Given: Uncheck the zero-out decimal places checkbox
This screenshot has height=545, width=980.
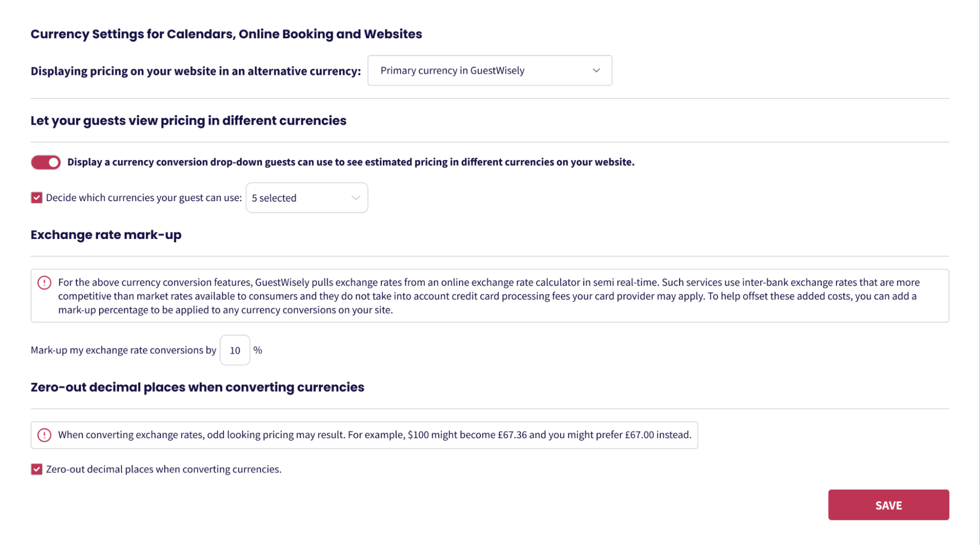Looking at the screenshot, I should [37, 469].
